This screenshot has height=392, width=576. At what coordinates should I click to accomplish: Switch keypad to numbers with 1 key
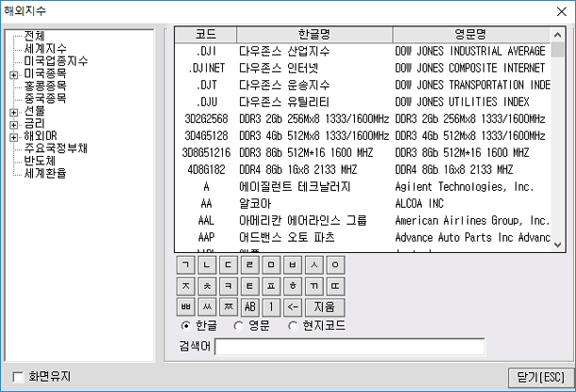click(x=271, y=308)
